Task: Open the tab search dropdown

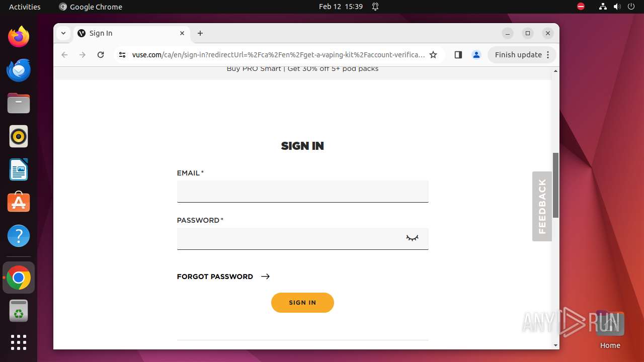Action: pyautogui.click(x=63, y=33)
